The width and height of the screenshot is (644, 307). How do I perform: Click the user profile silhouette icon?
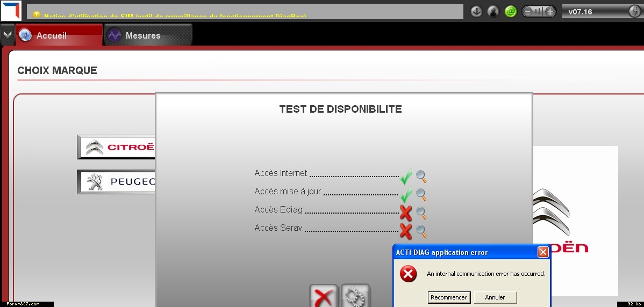pyautogui.click(x=493, y=11)
